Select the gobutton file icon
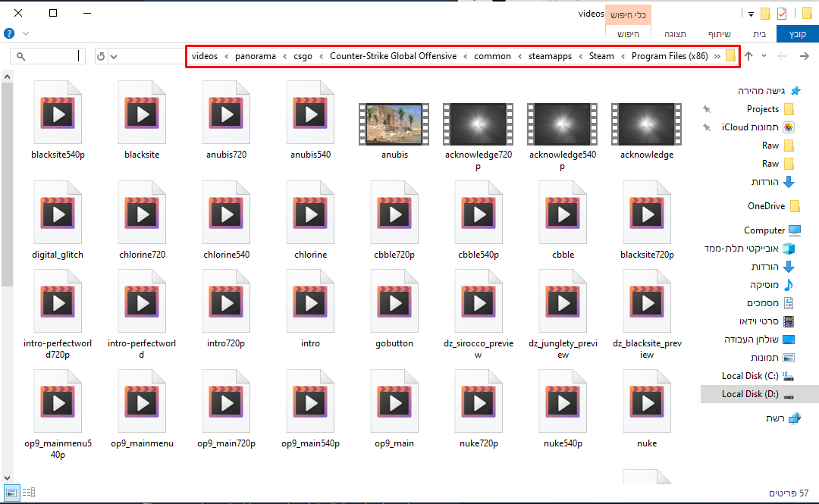The height and width of the screenshot is (504, 819). pos(394,302)
